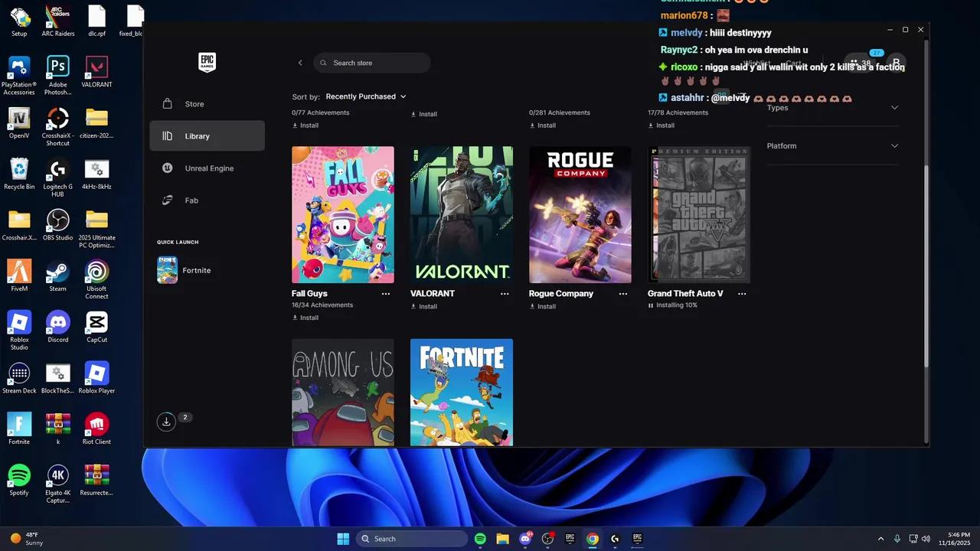Open the VALORANT game cover
The height and width of the screenshot is (551, 980).
click(462, 215)
